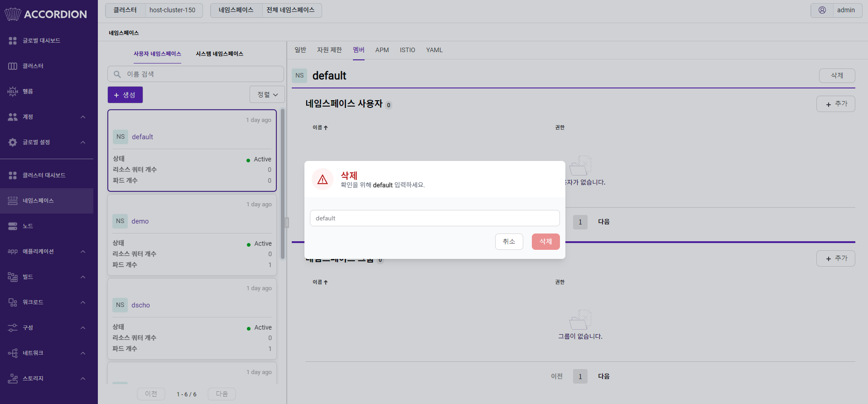Switch to the system namespace (시스템 네임스페이스) tab

coord(220,54)
